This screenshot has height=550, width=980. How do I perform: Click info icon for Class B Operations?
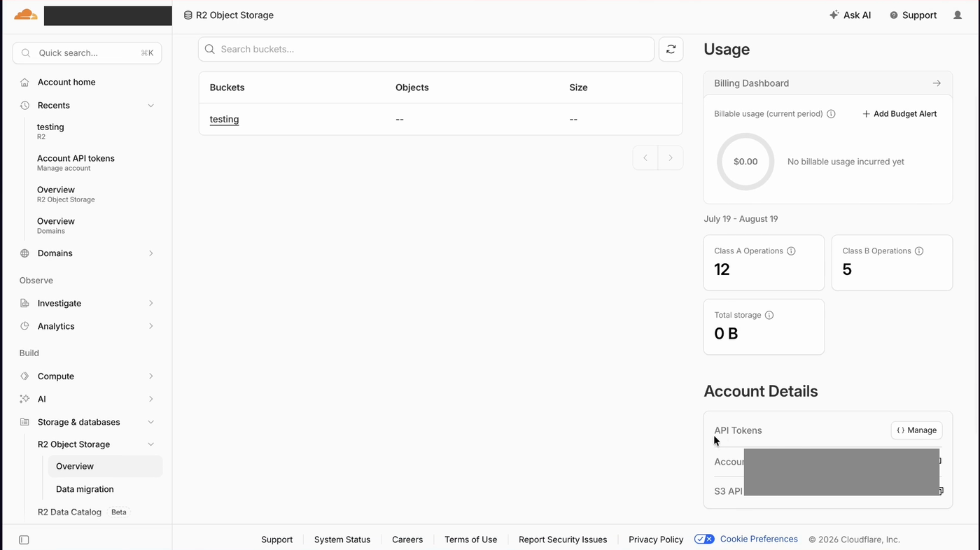pos(919,251)
